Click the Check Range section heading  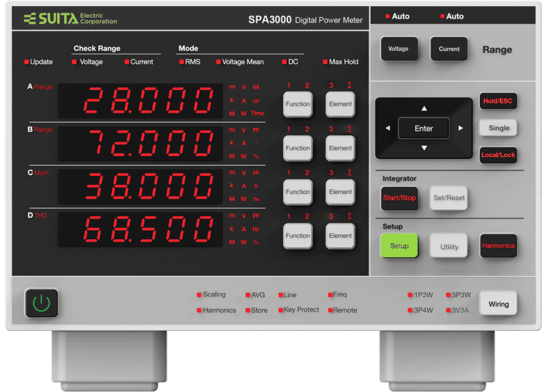97,48
